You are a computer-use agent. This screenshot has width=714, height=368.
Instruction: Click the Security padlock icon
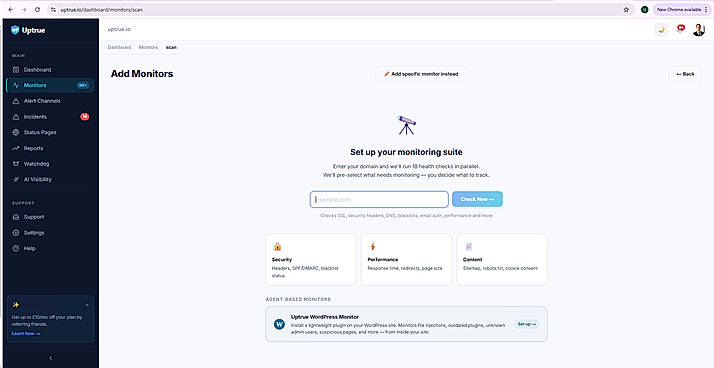tap(277, 247)
